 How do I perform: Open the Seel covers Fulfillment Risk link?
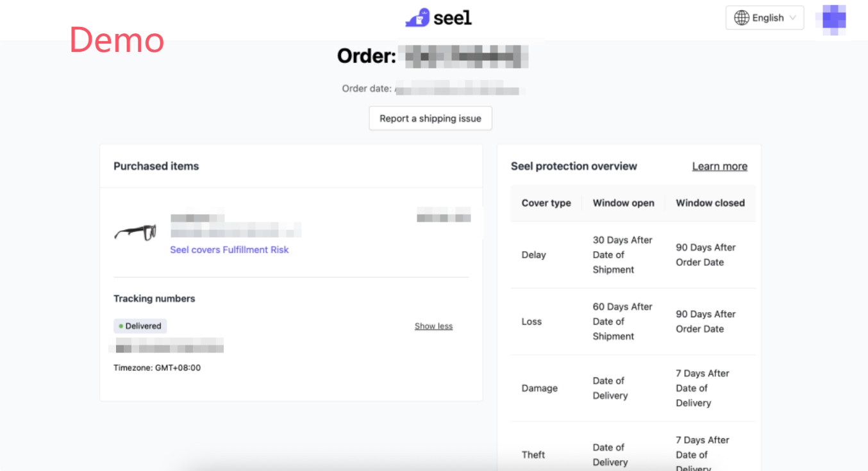[x=229, y=250]
